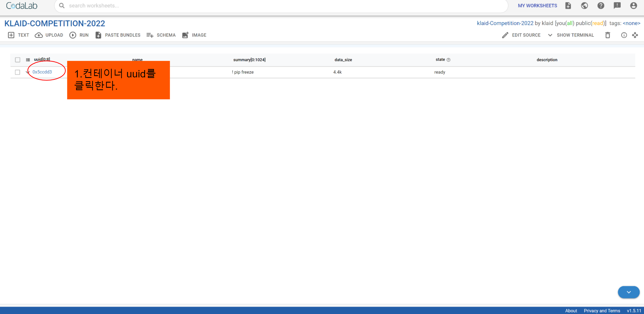644x314 pixels.
Task: Select all bundles with header checkbox
Action: pos(18,60)
